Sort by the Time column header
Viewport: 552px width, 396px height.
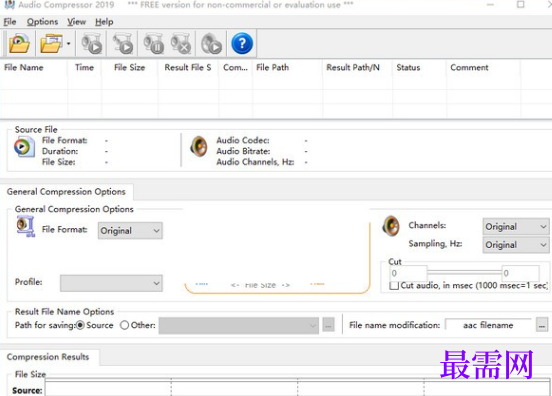click(84, 68)
